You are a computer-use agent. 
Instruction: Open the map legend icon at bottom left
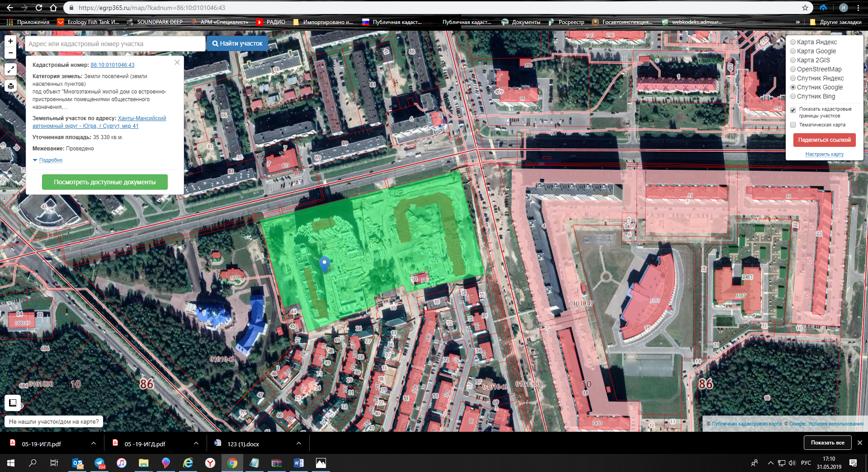(x=13, y=402)
